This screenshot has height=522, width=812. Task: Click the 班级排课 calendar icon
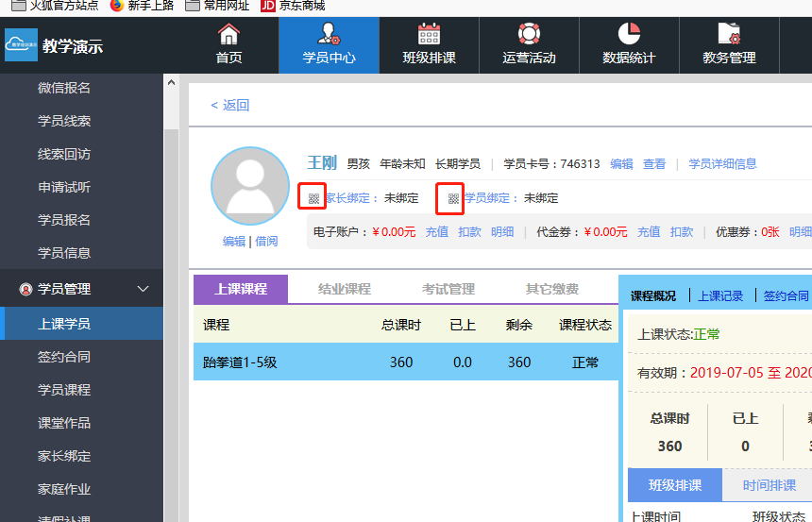click(429, 35)
